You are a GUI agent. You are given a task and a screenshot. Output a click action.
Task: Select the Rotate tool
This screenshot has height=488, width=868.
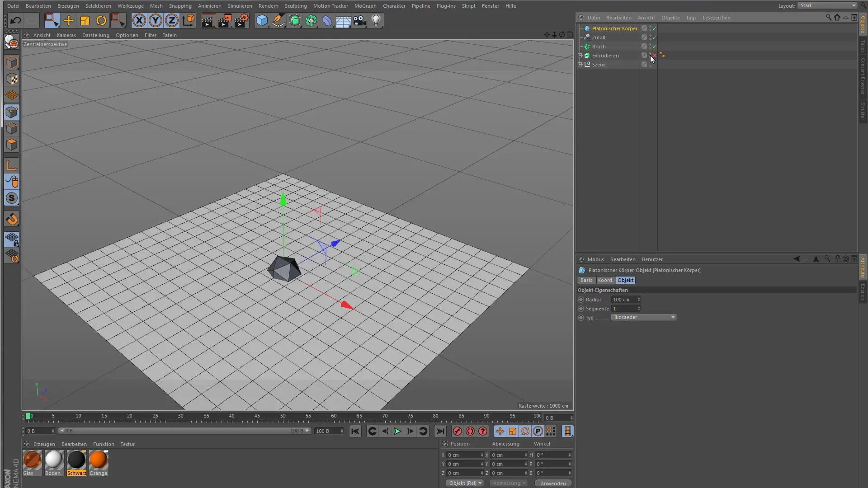point(101,20)
